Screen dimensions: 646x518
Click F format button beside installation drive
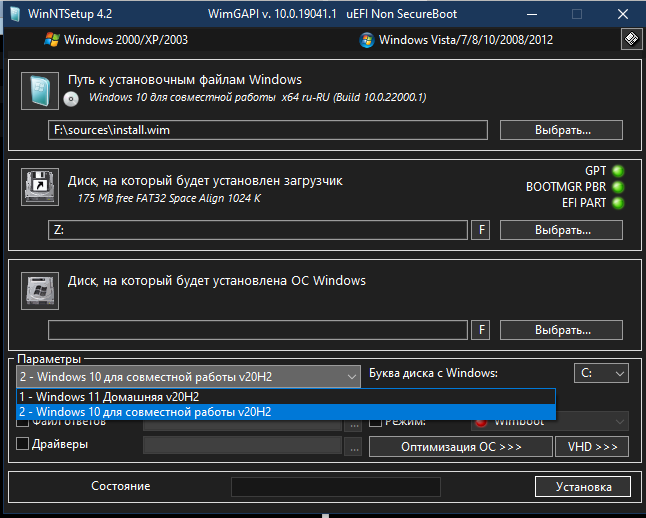tap(480, 330)
